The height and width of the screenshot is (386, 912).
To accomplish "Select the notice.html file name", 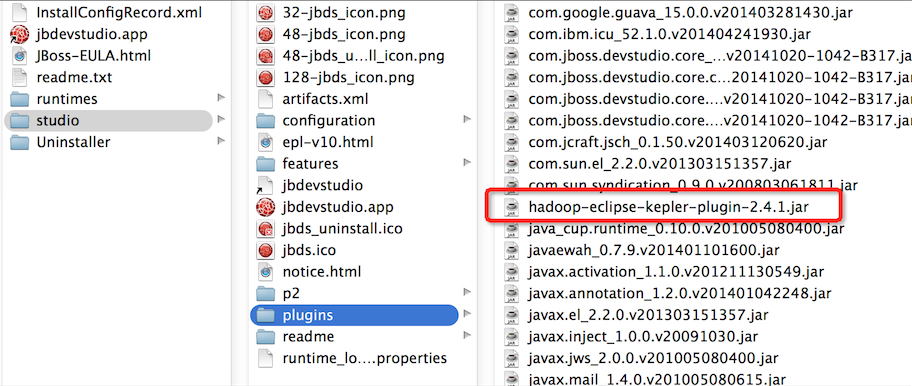I will pos(322,271).
